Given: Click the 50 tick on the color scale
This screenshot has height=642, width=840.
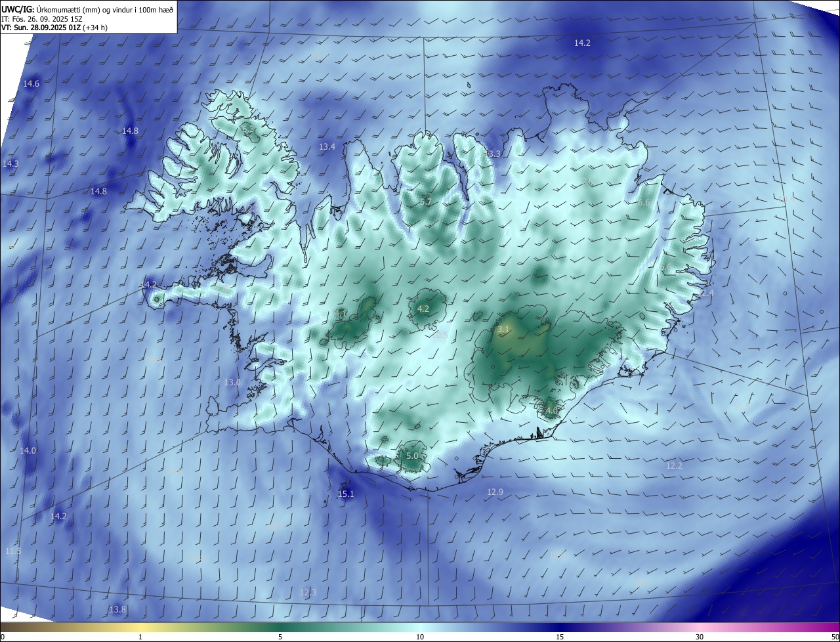Looking at the screenshot, I should coord(835,637).
